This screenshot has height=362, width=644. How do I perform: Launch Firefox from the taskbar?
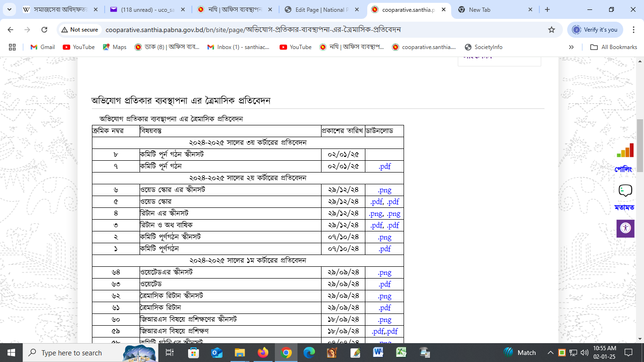pos(263,353)
